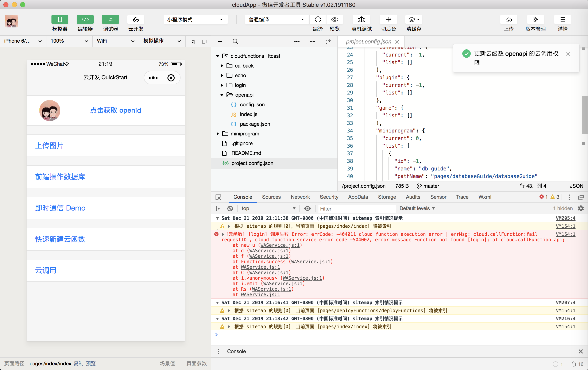Expand the callback folder
The image size is (588, 370).
coord(222,66)
